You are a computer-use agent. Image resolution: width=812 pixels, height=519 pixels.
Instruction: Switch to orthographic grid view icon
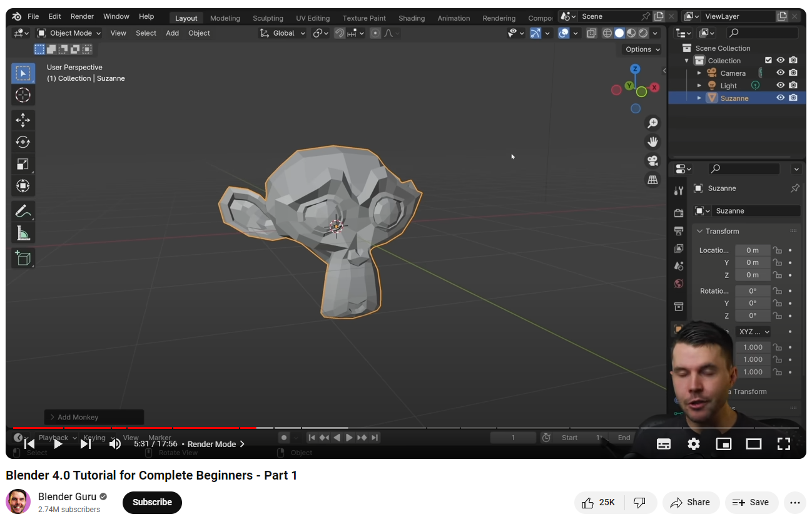pyautogui.click(x=652, y=180)
